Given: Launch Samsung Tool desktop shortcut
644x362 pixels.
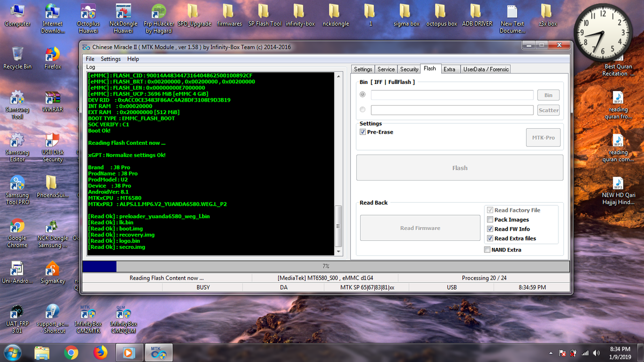Looking at the screenshot, I should pos(17,105).
